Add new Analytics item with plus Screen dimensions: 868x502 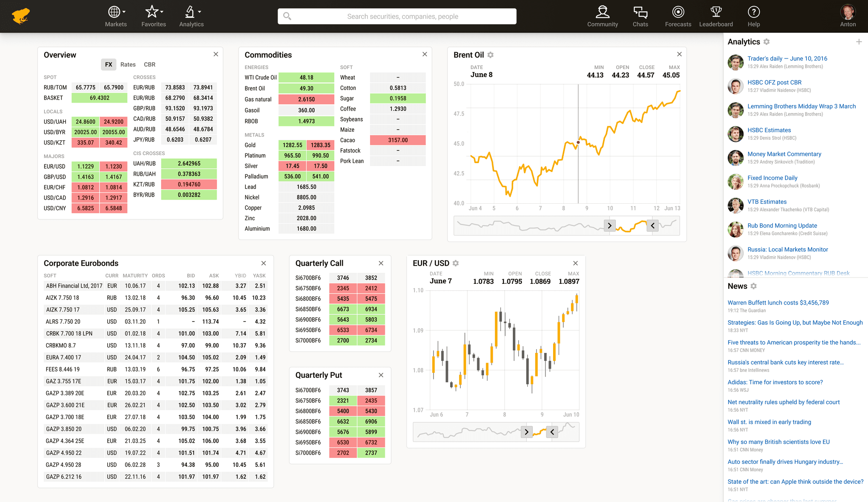point(859,42)
